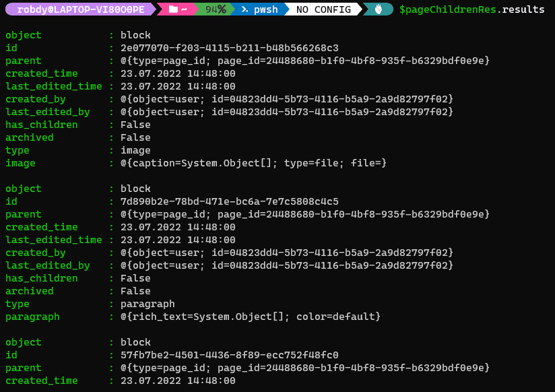Click the type value paragraph
The width and height of the screenshot is (555, 392).
point(148,304)
